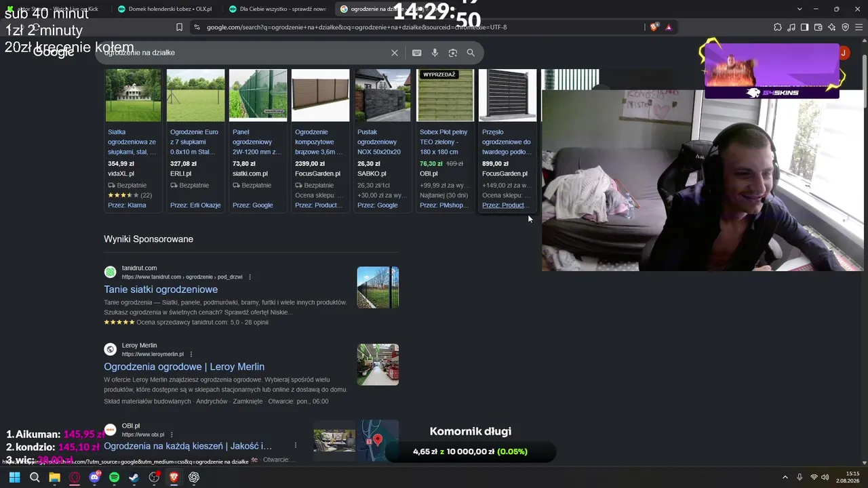Open Przęsło ogrodzeniowe FocusGarden product link

coord(507,142)
